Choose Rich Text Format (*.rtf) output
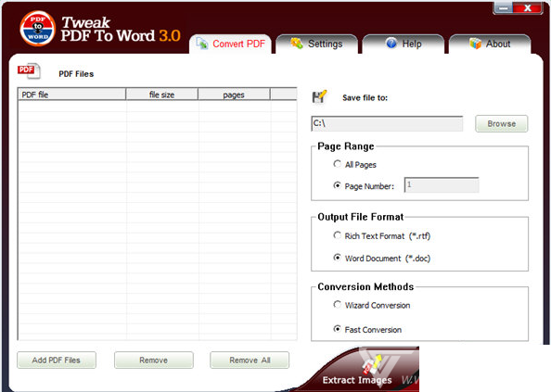This screenshot has height=392, width=551. tap(337, 235)
